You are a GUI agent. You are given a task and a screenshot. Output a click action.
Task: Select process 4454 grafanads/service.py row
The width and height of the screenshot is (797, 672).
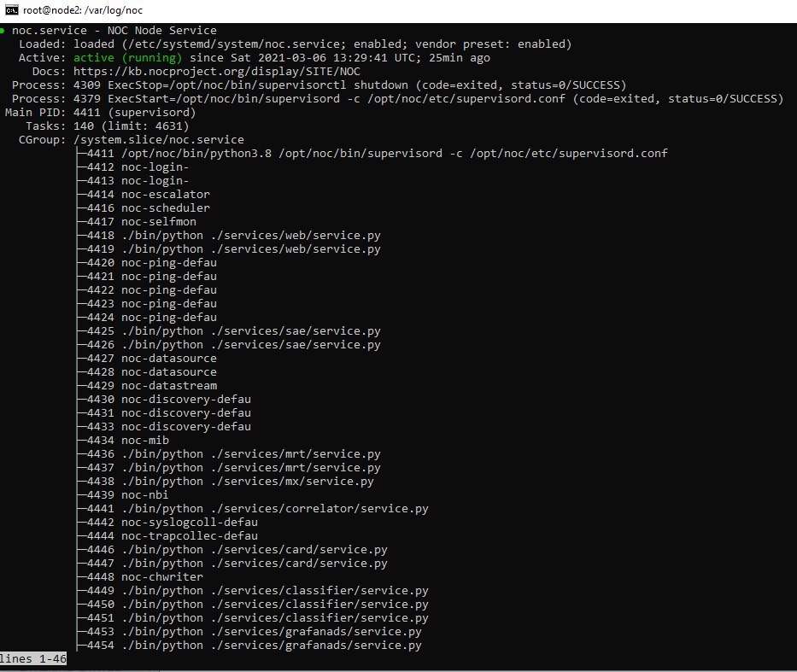[x=249, y=646]
